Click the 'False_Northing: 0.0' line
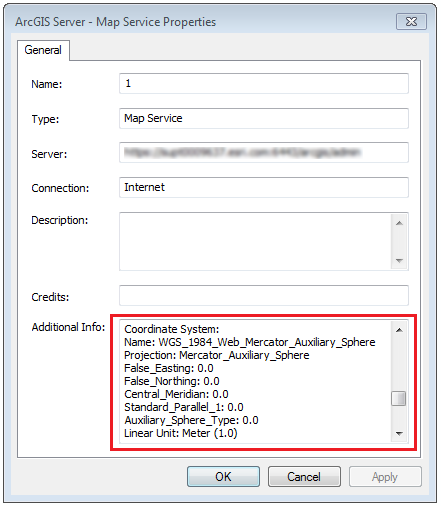 172,381
